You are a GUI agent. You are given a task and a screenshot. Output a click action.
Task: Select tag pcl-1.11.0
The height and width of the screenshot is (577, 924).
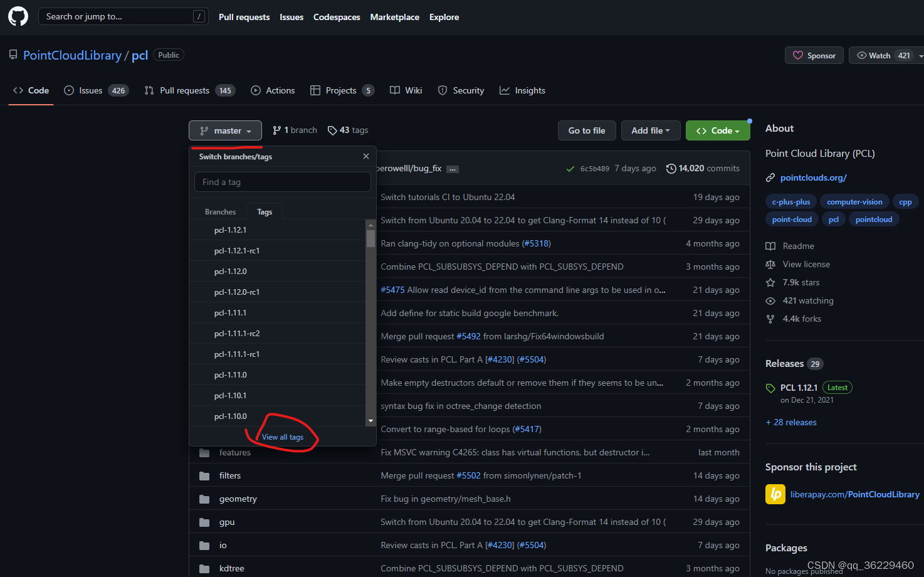pos(278,375)
